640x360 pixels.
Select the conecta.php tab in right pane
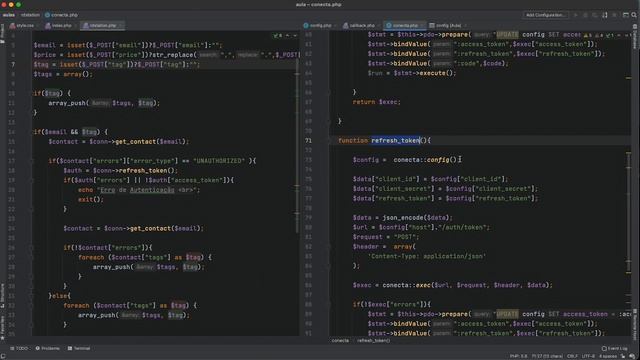(404, 25)
